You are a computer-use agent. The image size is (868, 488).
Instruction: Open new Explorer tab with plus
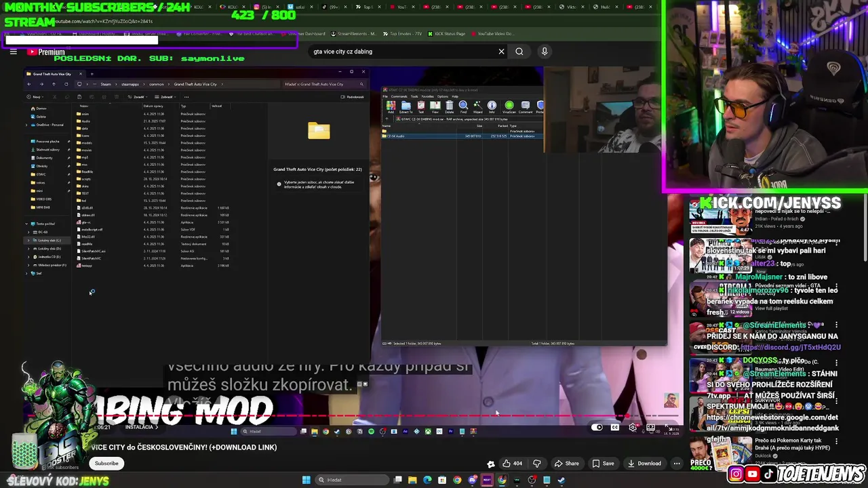[92, 74]
